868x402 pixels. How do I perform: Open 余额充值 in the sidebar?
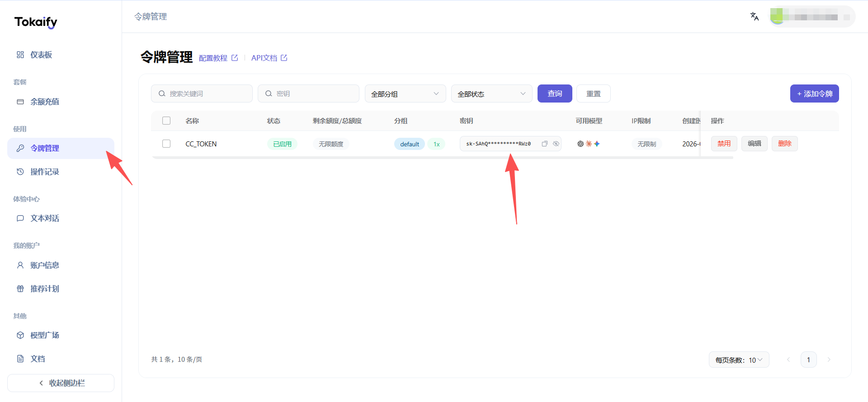(61, 102)
